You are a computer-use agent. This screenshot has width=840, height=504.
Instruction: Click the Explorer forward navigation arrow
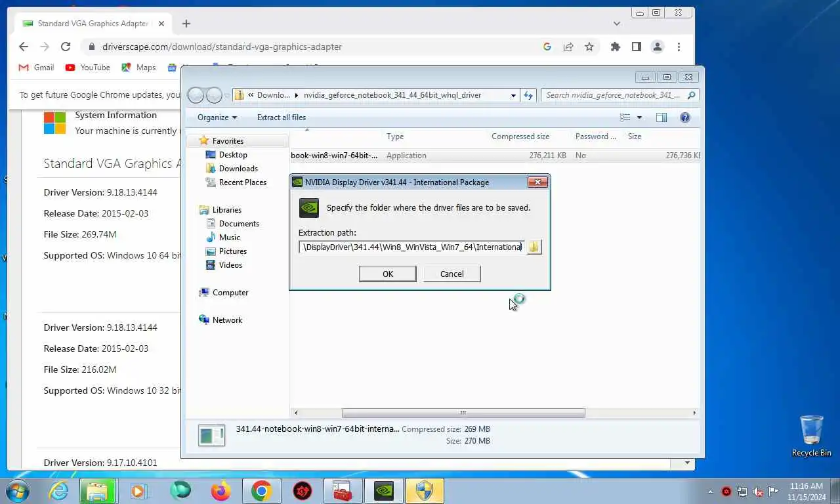[214, 95]
